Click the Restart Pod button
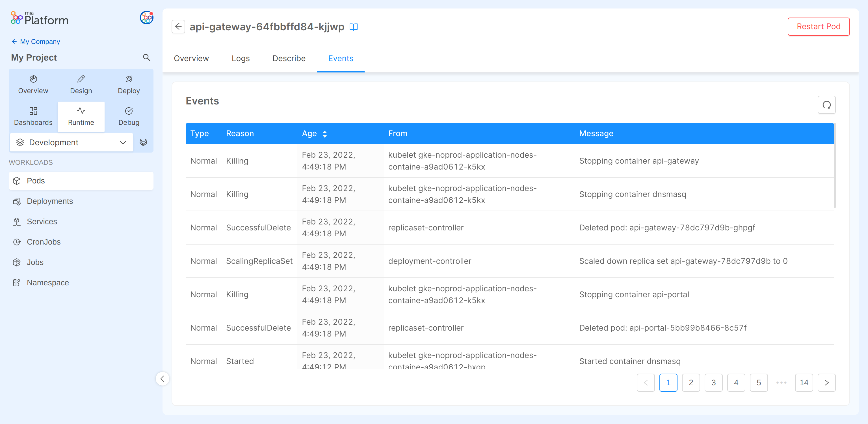 (818, 27)
